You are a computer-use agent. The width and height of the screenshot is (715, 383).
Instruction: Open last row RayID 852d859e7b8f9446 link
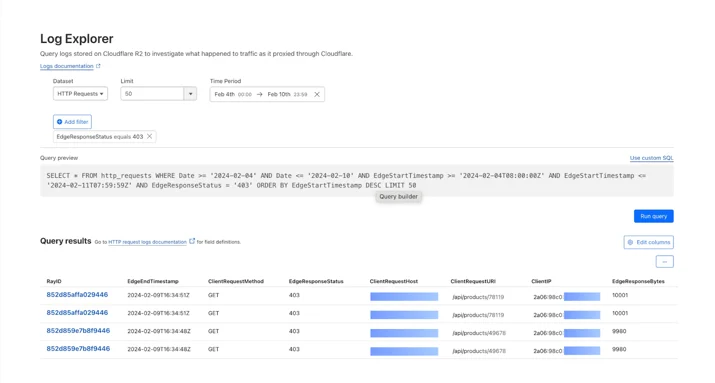78,349
